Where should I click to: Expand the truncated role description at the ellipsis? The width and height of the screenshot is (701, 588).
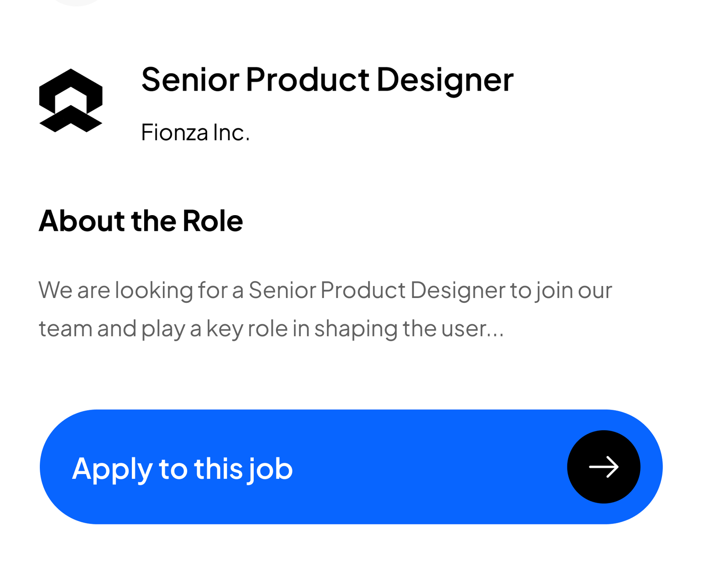[x=495, y=329]
